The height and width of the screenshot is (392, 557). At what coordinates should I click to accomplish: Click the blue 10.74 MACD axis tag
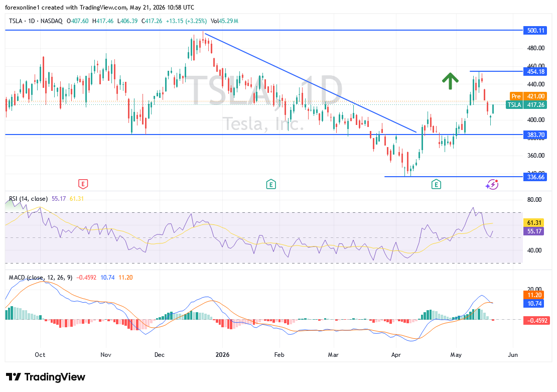[x=533, y=304]
